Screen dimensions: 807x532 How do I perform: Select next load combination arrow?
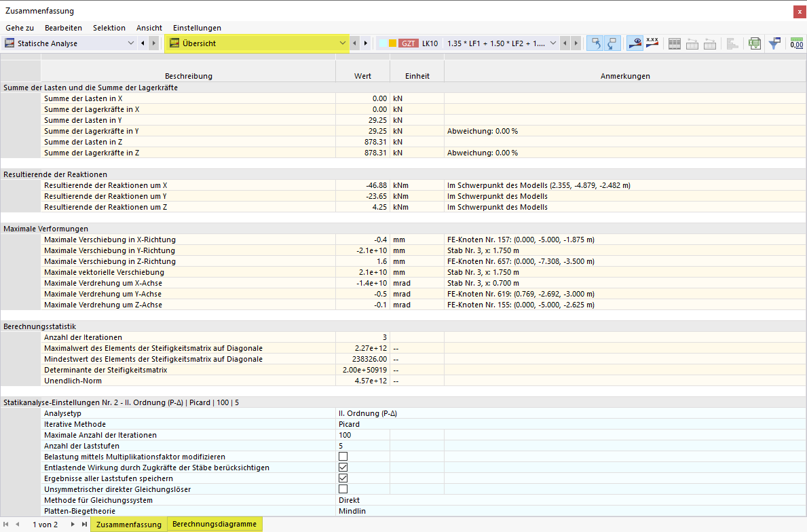tap(576, 43)
